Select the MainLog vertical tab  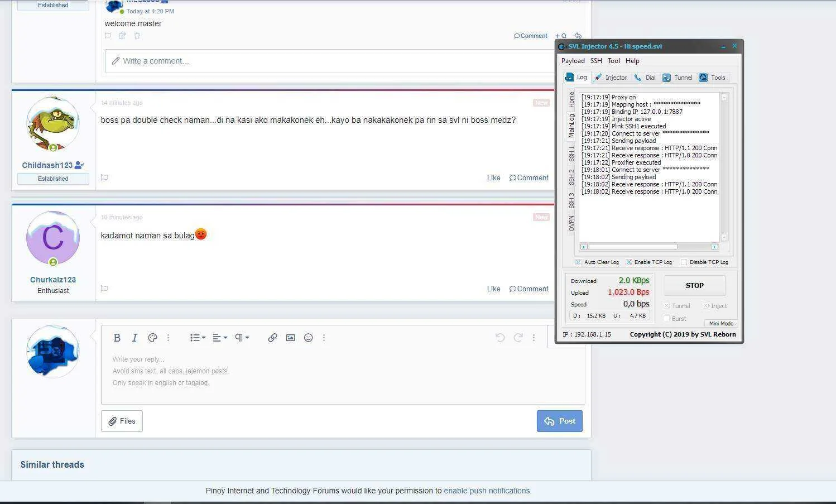[571, 126]
